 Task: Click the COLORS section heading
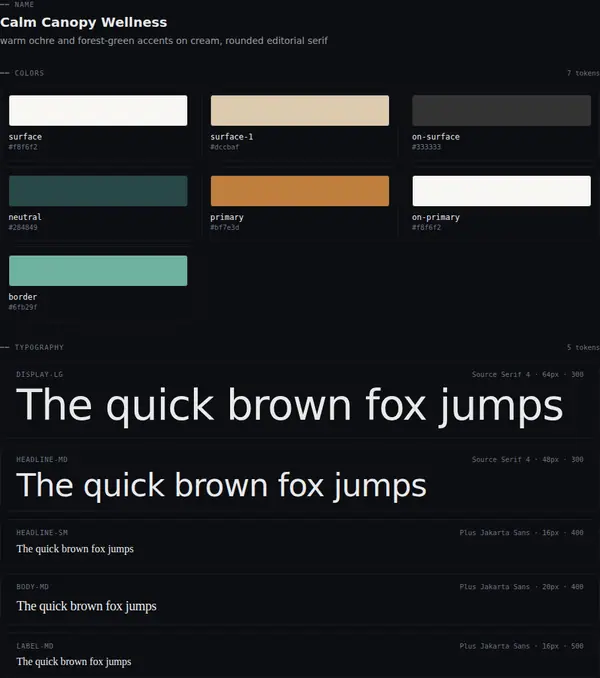pos(29,73)
